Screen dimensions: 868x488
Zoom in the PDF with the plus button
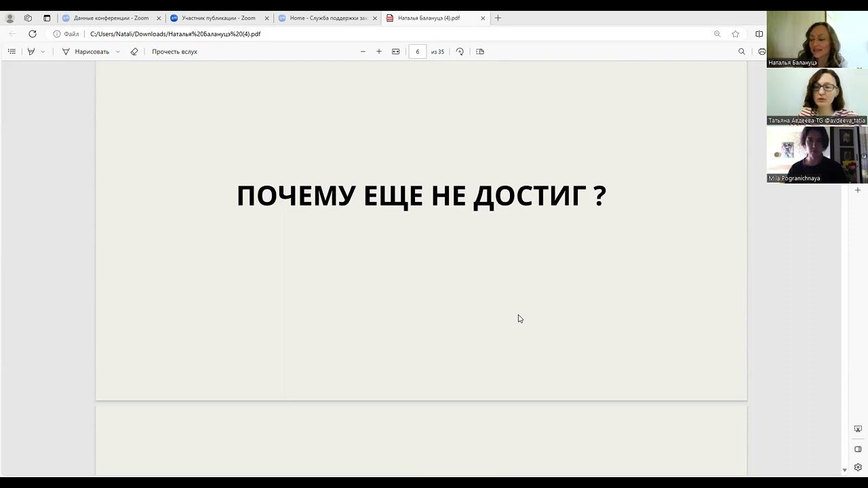click(x=379, y=52)
